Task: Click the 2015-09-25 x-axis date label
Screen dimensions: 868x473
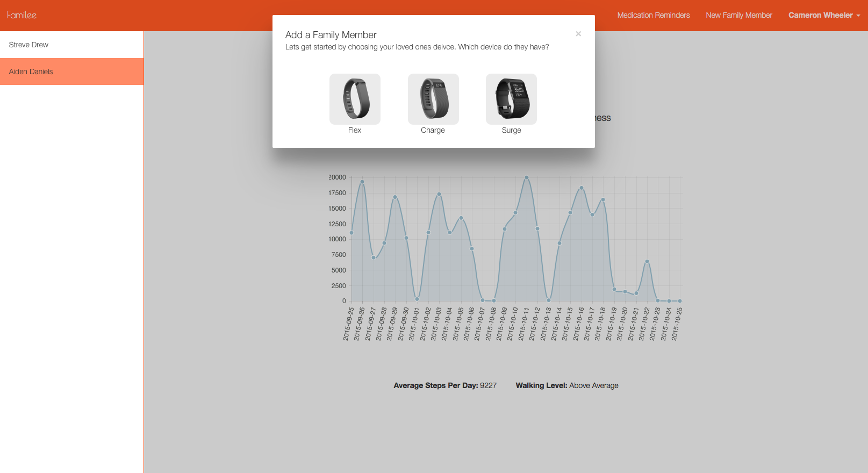Action: point(349,324)
